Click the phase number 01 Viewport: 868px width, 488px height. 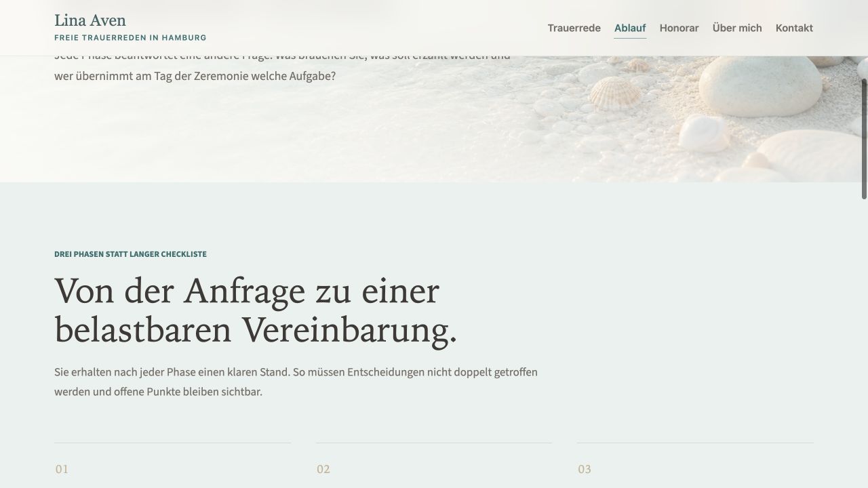[x=62, y=469]
